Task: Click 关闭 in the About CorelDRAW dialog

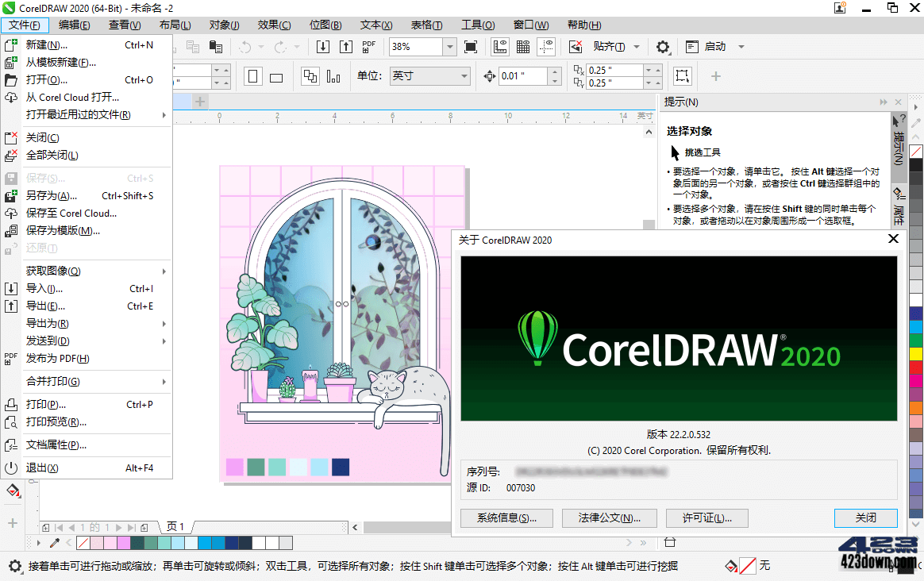Action: [865, 518]
